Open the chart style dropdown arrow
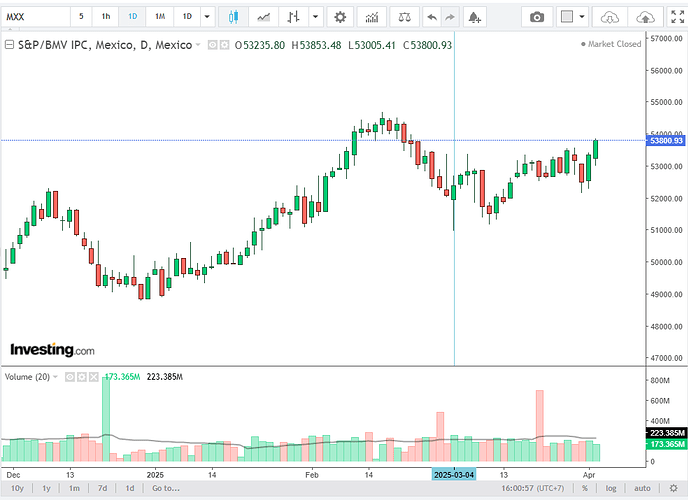This screenshot has height=500, width=688. (315, 17)
